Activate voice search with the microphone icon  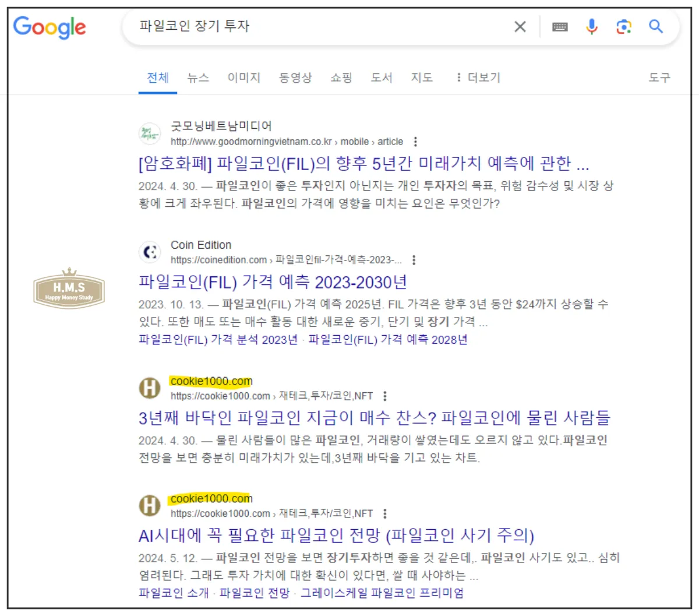pos(592,26)
